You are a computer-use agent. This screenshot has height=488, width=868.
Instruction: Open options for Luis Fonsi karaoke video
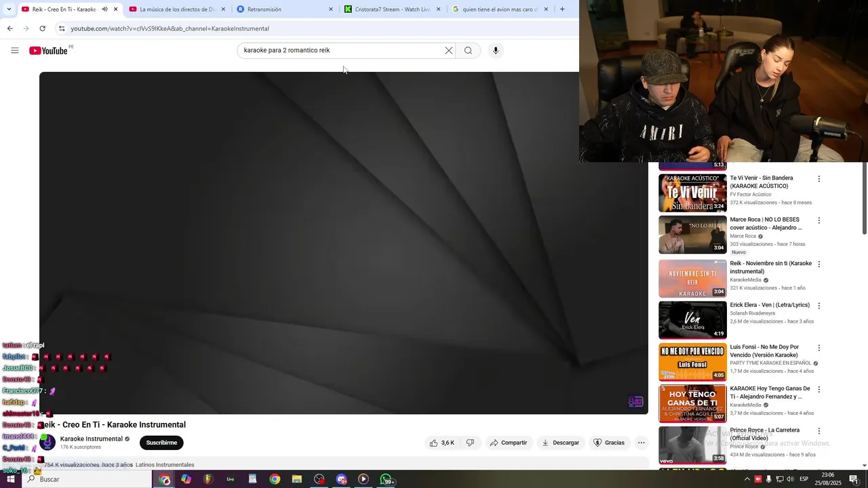[818, 348]
